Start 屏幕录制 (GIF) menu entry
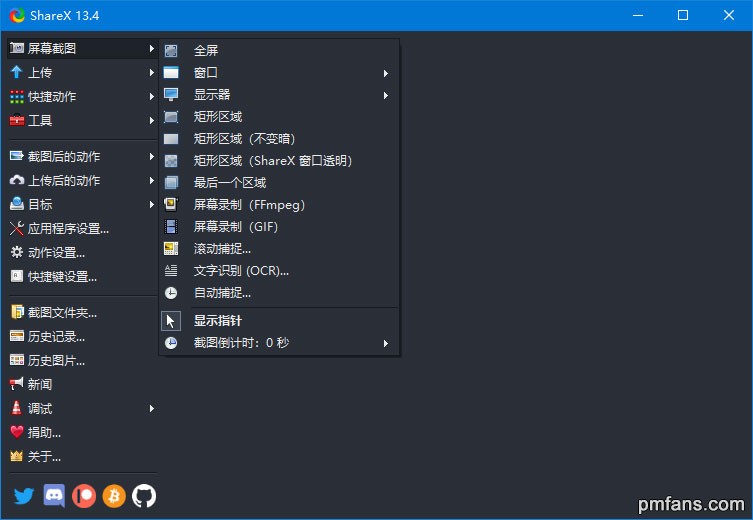Image resolution: width=753 pixels, height=520 pixels. coord(279,227)
